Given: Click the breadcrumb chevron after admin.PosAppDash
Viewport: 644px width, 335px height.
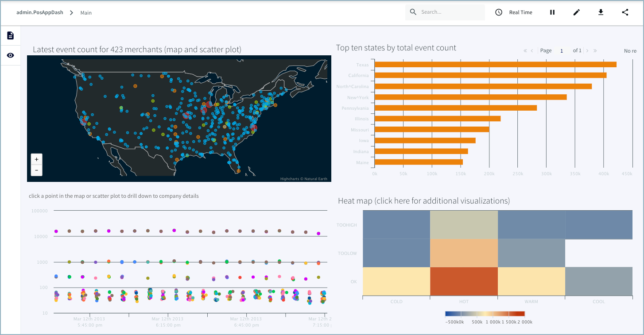Looking at the screenshot, I should point(71,12).
